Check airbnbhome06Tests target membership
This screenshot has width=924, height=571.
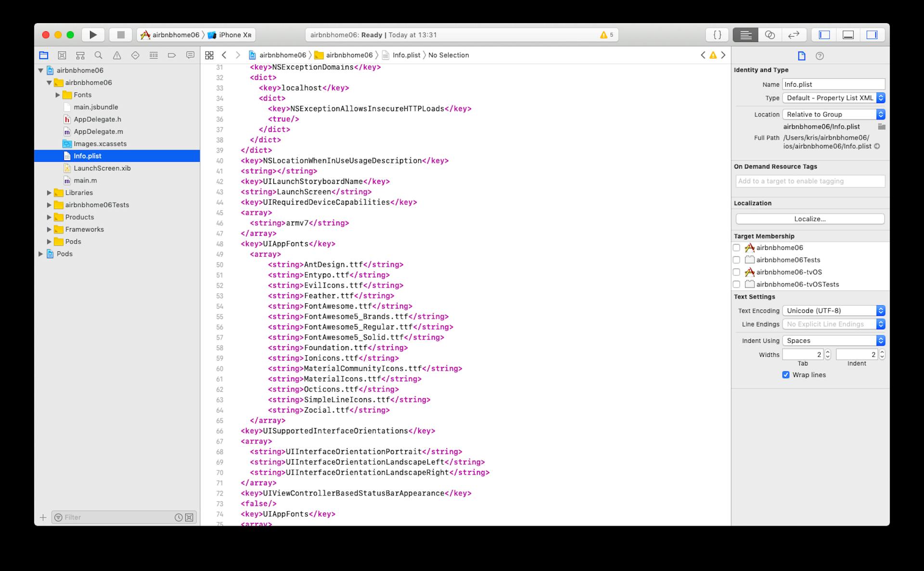tap(736, 260)
